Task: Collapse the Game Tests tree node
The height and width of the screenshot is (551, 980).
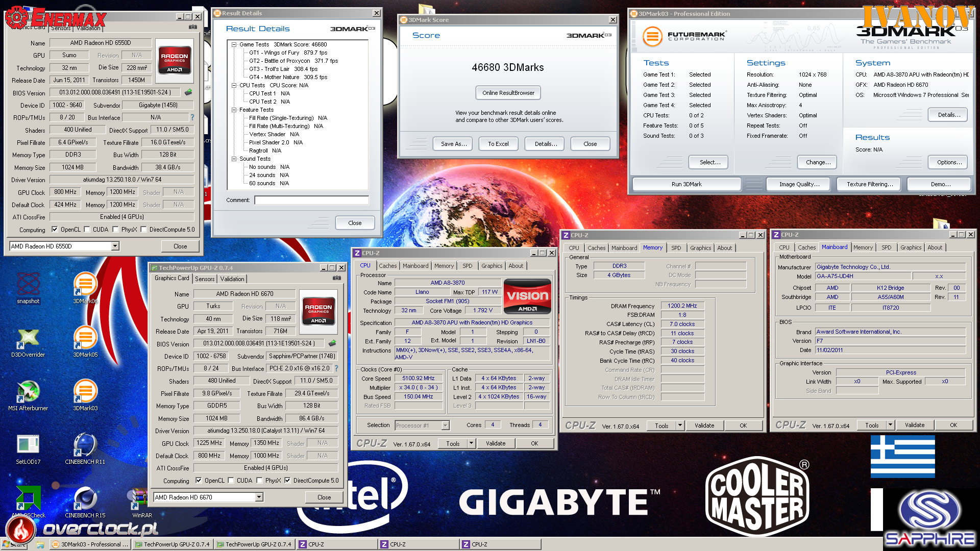Action: 234,44
